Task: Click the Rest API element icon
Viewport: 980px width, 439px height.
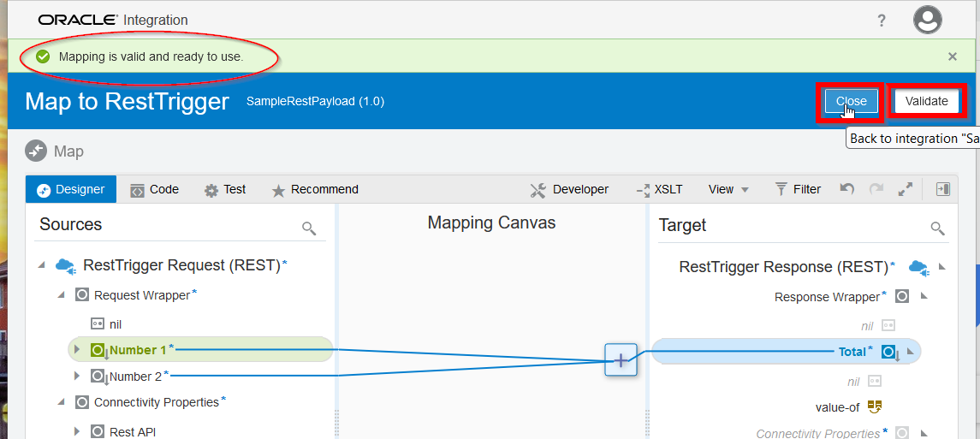Action: (x=97, y=431)
